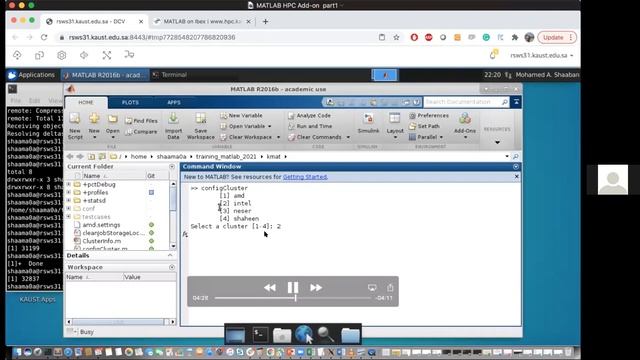Click the magnifier icon in the dock
Viewport: 640px width, 360px height.
(x=326, y=335)
